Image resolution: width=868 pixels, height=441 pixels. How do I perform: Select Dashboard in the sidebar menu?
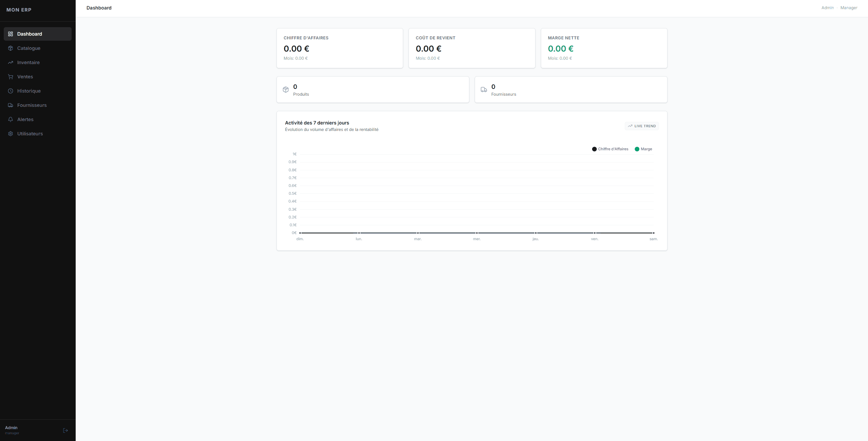[x=29, y=34]
